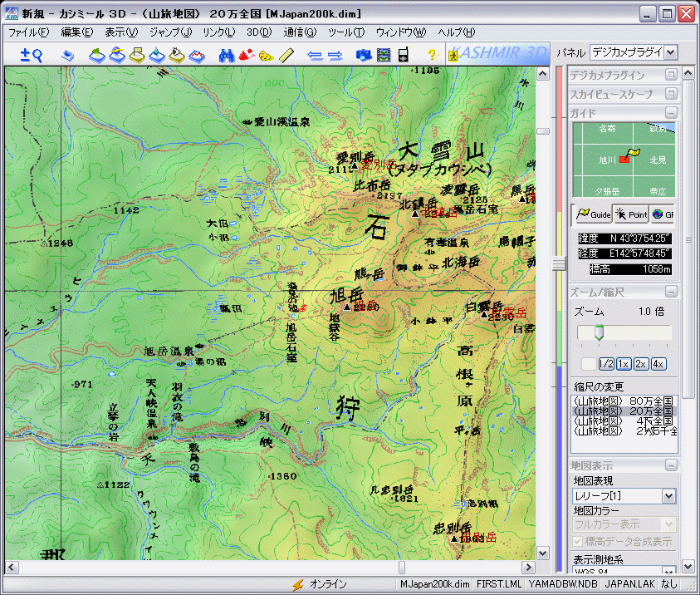Click the map's horizontal scrollbar left arrow
This screenshot has height=595, width=700.
pyautogui.click(x=11, y=568)
